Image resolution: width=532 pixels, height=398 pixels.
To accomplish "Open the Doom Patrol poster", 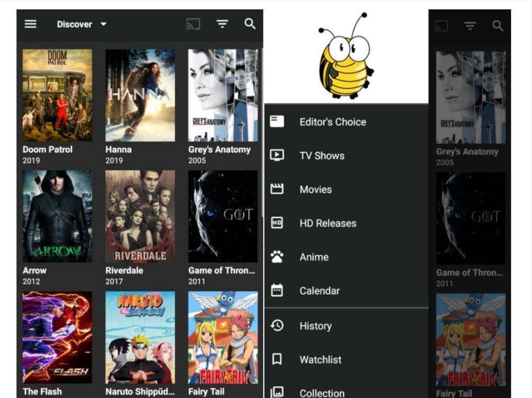I will (x=58, y=95).
